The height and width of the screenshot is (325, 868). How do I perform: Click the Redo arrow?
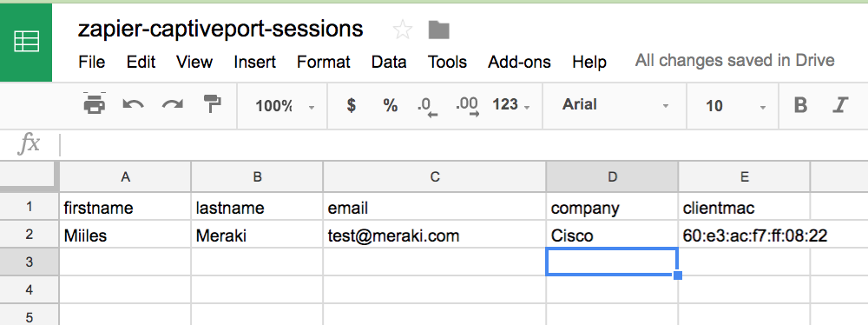coord(172,104)
